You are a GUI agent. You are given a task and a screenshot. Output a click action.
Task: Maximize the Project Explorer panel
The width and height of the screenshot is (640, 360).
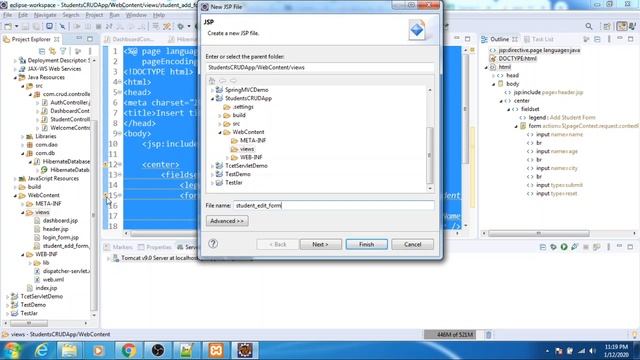(x=90, y=39)
